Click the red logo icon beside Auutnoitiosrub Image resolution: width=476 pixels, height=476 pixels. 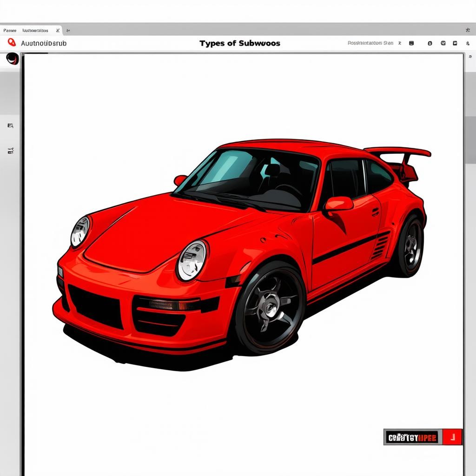[12, 43]
